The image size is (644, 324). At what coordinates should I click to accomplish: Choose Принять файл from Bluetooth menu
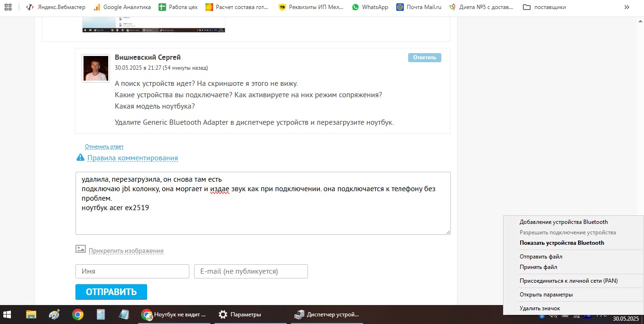click(x=574, y=267)
